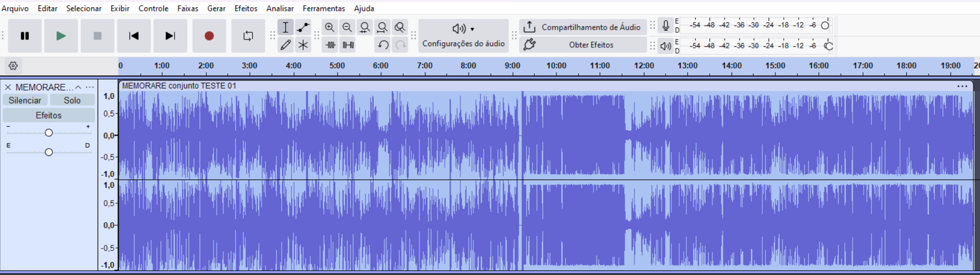Image resolution: width=980 pixels, height=275 pixels.
Task: Open the Efeitos menu
Action: tap(246, 8)
